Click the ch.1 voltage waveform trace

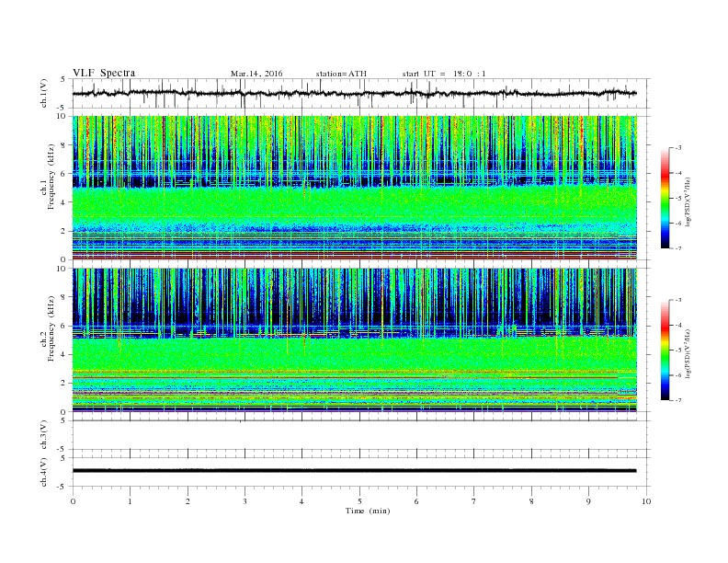[355, 93]
